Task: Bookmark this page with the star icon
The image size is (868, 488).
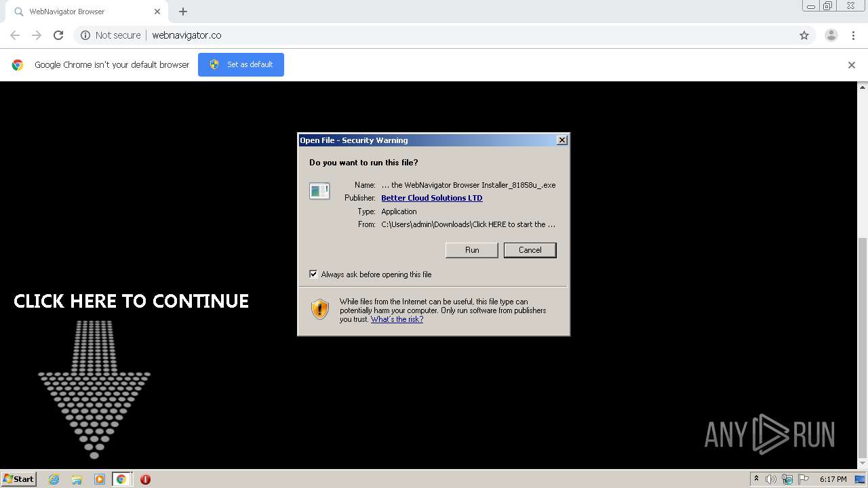Action: pyautogui.click(x=804, y=35)
